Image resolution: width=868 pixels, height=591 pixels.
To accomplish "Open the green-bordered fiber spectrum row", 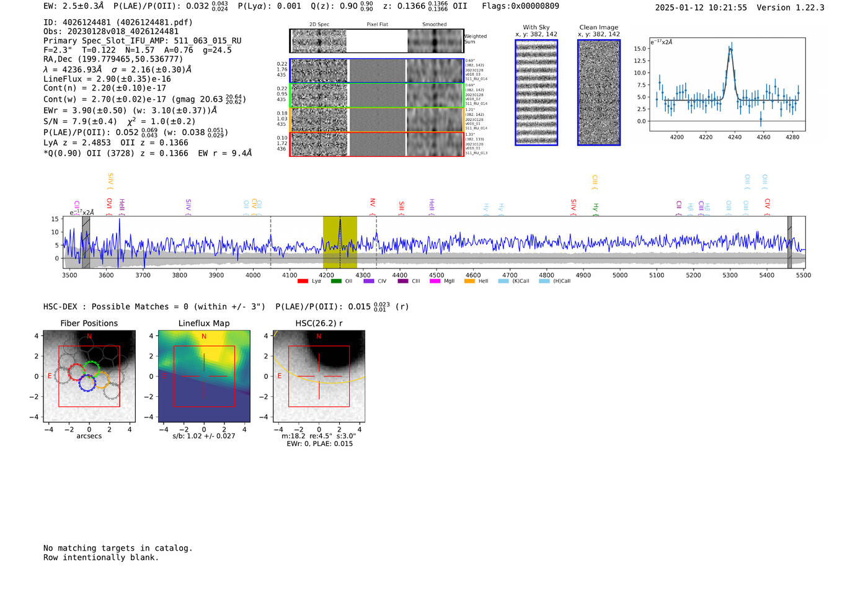I will pyautogui.click(x=376, y=95).
